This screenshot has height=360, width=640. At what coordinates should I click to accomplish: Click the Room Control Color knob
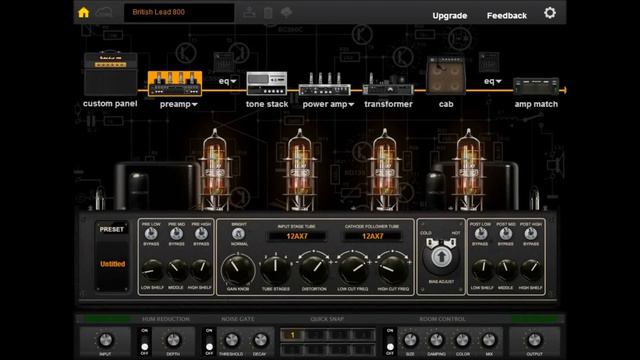(x=462, y=340)
